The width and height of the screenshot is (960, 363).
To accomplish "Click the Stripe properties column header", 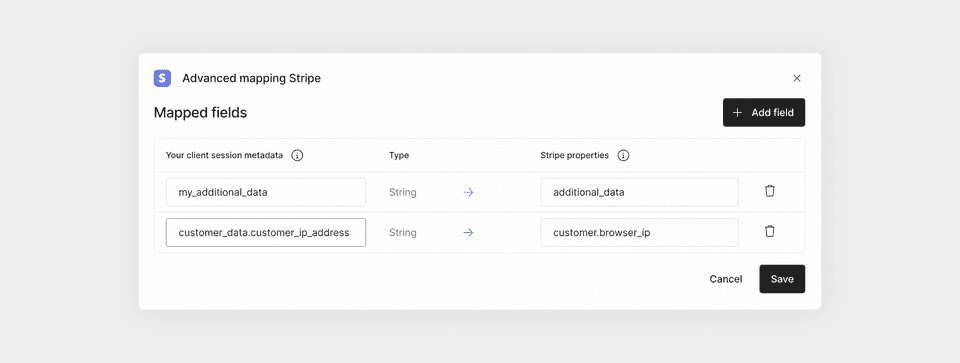I will tap(574, 155).
